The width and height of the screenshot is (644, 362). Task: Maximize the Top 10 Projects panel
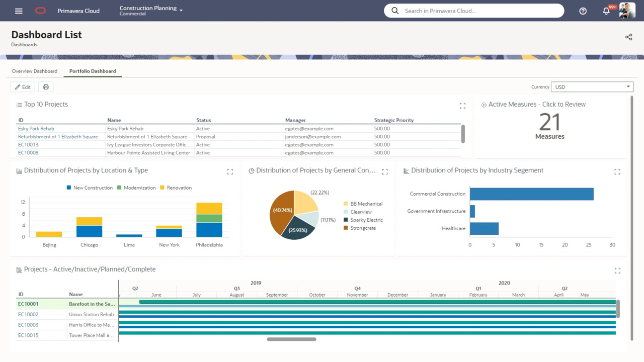462,106
